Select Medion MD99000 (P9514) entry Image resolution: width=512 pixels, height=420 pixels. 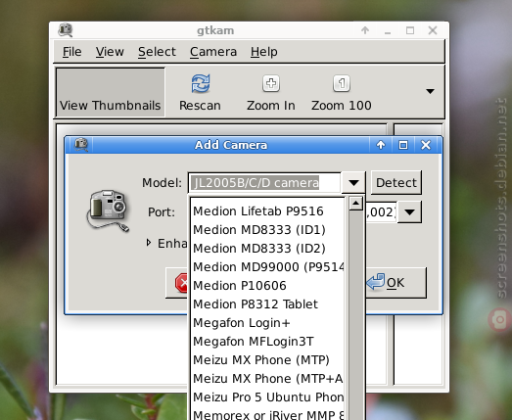[267, 267]
